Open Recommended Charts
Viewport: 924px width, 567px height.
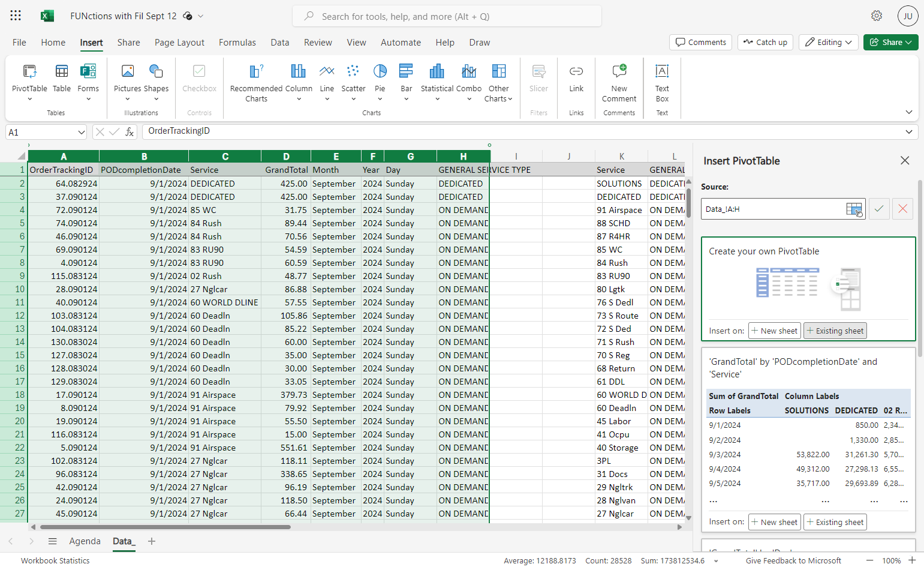[256, 83]
